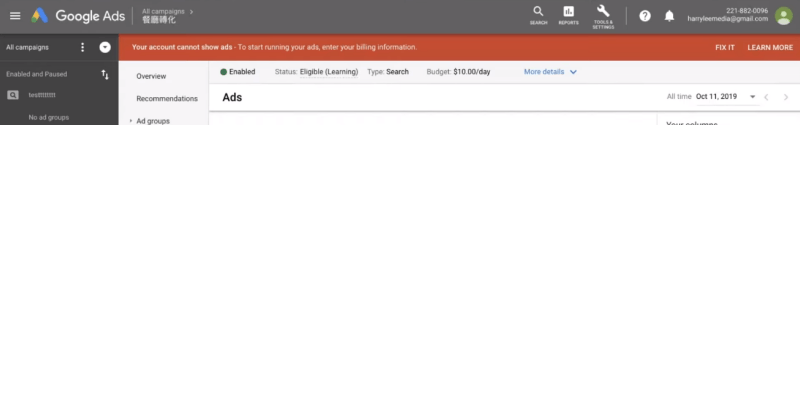Image resolution: width=800 pixels, height=420 pixels.
Task: Go to the Overview page
Action: (x=151, y=76)
